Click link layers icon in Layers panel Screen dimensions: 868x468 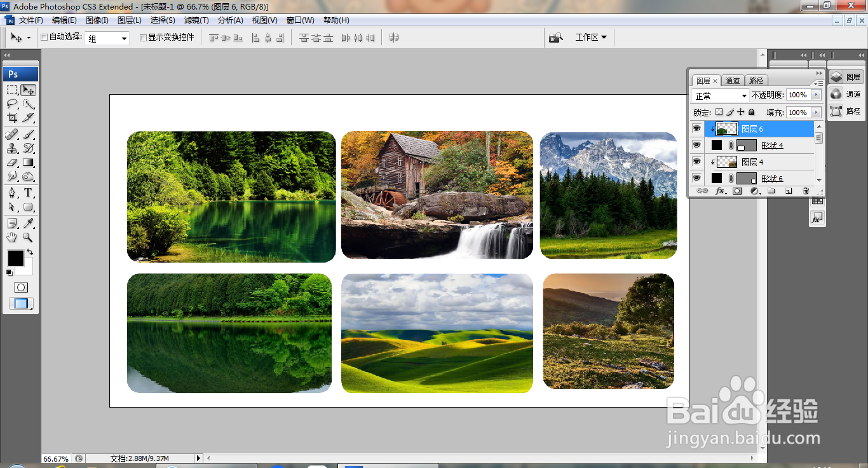702,191
